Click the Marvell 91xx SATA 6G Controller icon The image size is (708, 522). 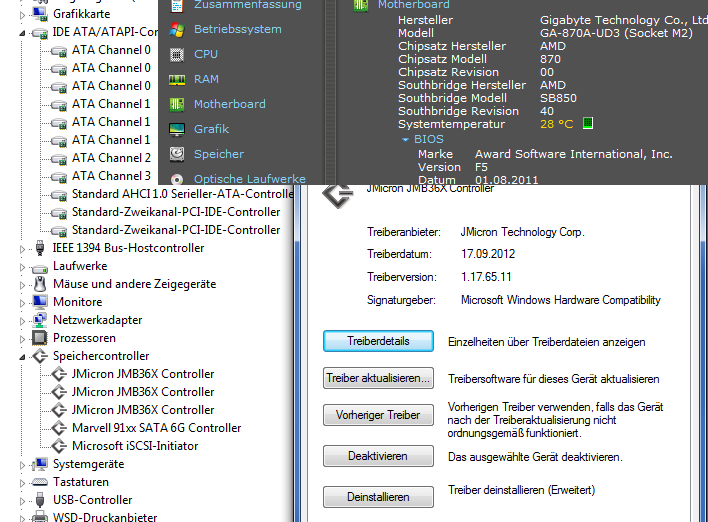(x=59, y=428)
